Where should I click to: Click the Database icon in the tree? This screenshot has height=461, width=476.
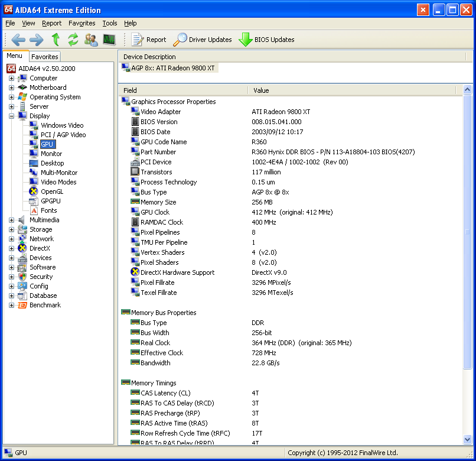22,296
